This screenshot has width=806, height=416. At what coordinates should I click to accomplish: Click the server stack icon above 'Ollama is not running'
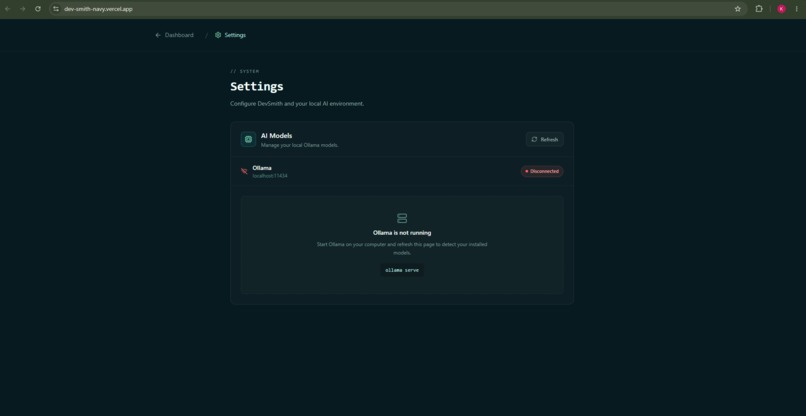coord(402,219)
